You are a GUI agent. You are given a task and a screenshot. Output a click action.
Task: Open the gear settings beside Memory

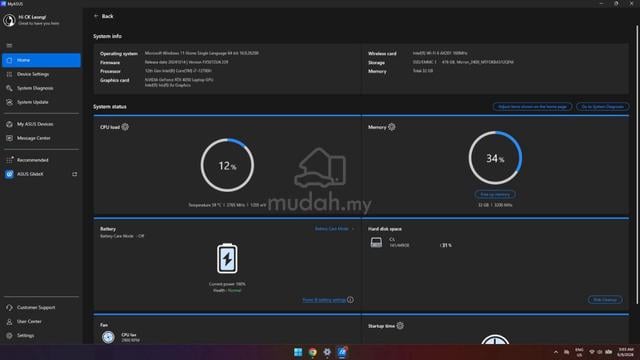point(391,127)
